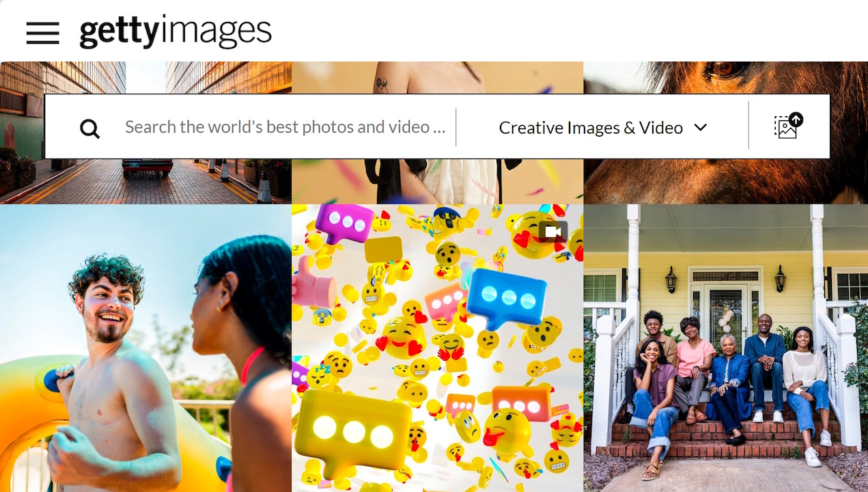This screenshot has width=868, height=492.
Task: Focus the search photos and video field
Action: point(285,127)
